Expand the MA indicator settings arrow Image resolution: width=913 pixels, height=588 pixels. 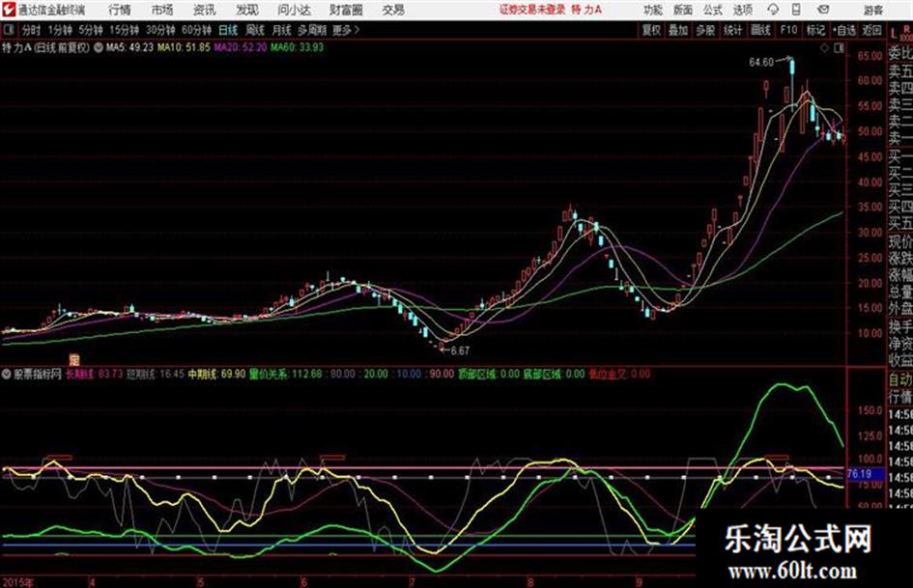[98, 47]
